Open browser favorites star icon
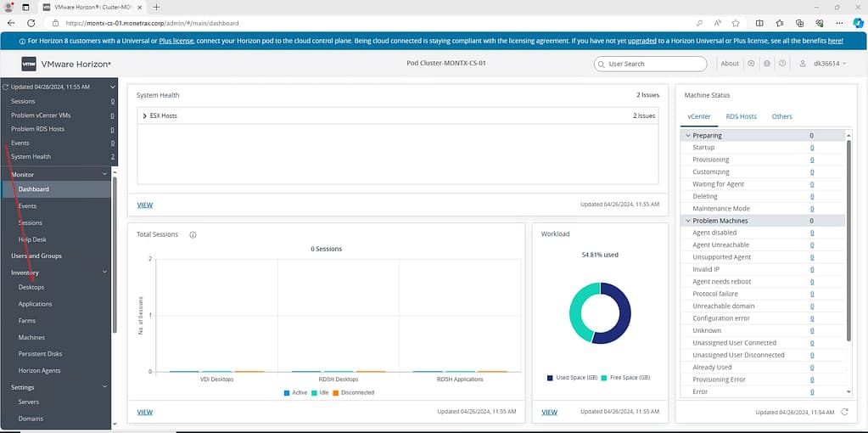Screen dimensions: 868x433 736,23
